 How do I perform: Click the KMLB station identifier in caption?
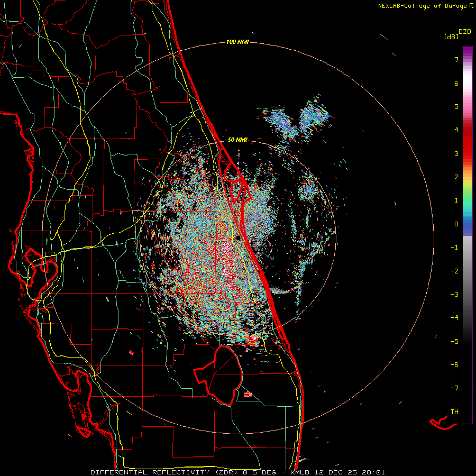click(x=300, y=472)
